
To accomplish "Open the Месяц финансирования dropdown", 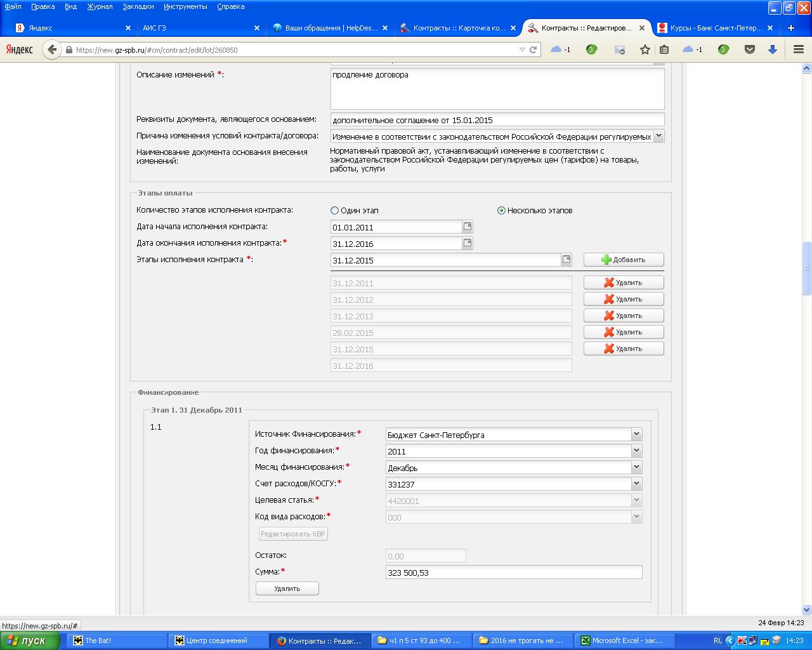I will pos(636,467).
